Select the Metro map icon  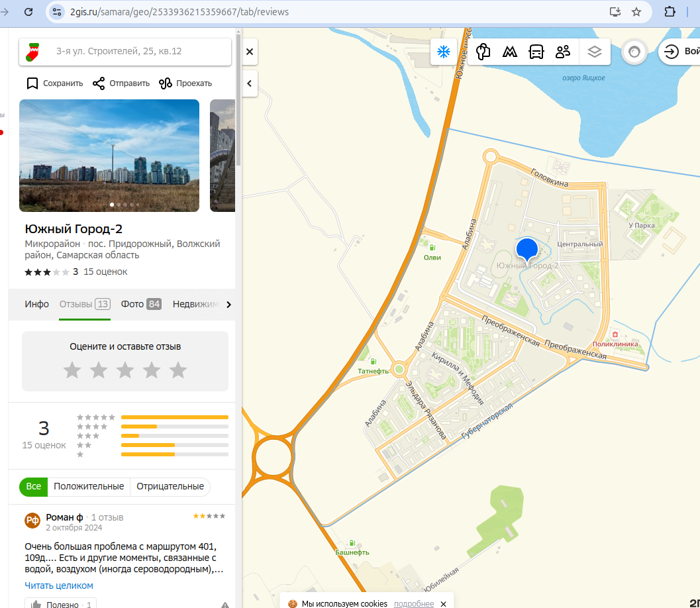(509, 51)
